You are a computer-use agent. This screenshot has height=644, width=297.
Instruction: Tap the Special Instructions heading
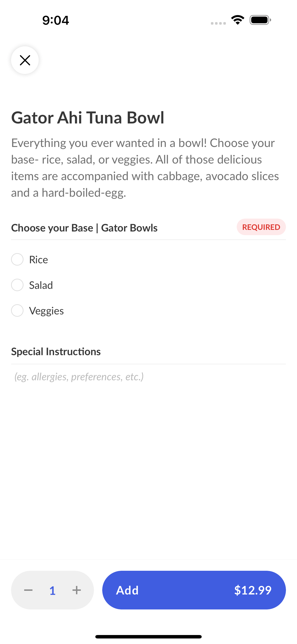tap(56, 351)
